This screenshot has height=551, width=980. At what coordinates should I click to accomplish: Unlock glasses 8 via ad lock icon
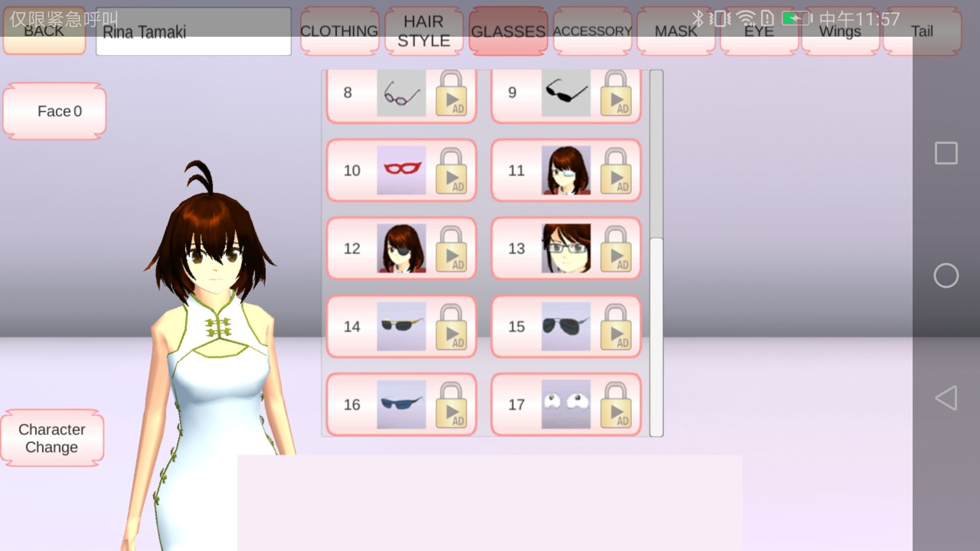pyautogui.click(x=451, y=94)
